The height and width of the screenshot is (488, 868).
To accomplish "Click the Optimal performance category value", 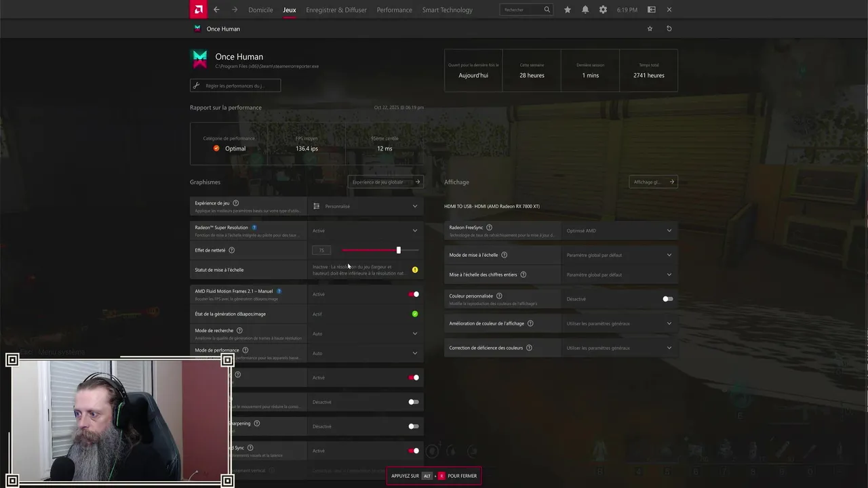I will [235, 148].
